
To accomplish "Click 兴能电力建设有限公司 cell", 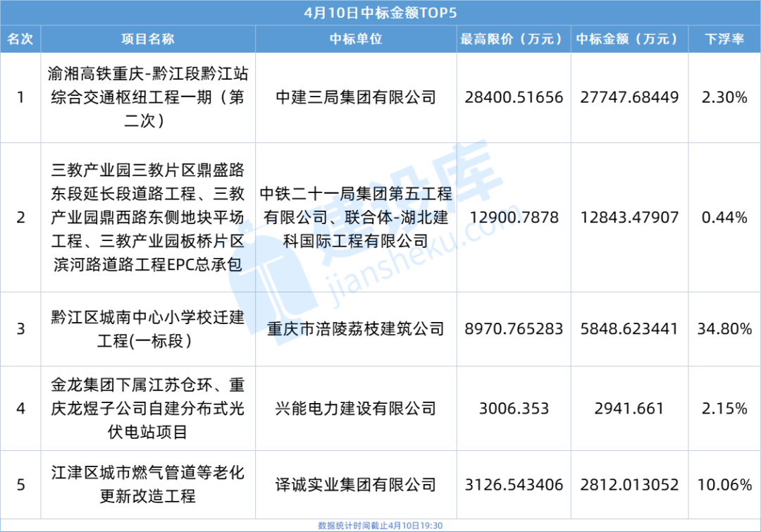I will (x=356, y=408).
